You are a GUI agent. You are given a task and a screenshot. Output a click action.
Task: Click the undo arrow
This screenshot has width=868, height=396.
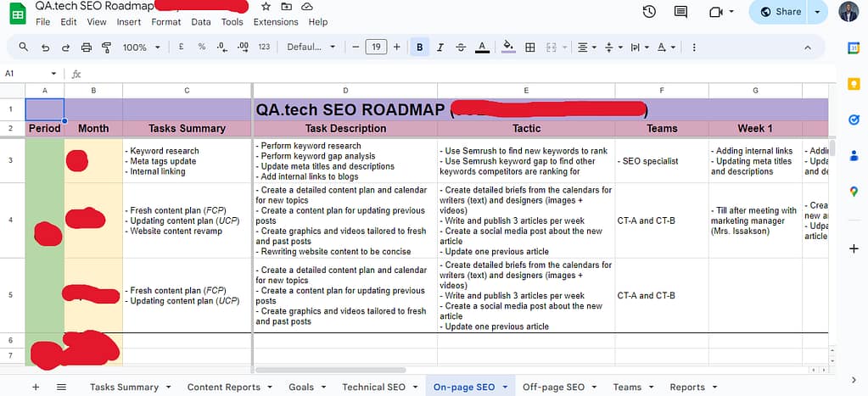tap(45, 47)
